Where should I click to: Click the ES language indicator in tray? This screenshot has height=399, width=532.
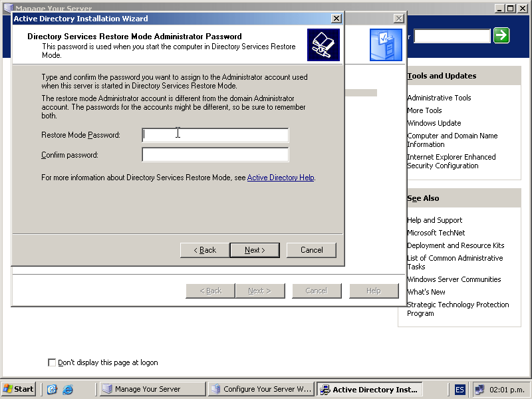pos(460,390)
